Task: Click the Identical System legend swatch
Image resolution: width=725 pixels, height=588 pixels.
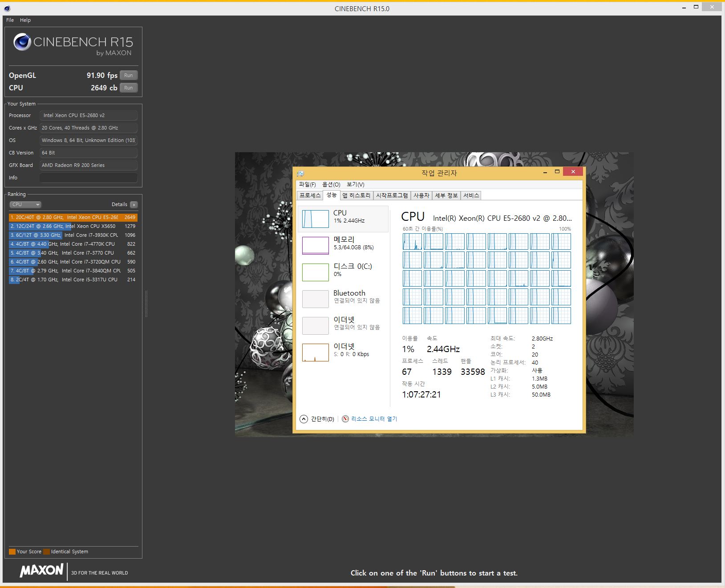Action: tap(46, 552)
